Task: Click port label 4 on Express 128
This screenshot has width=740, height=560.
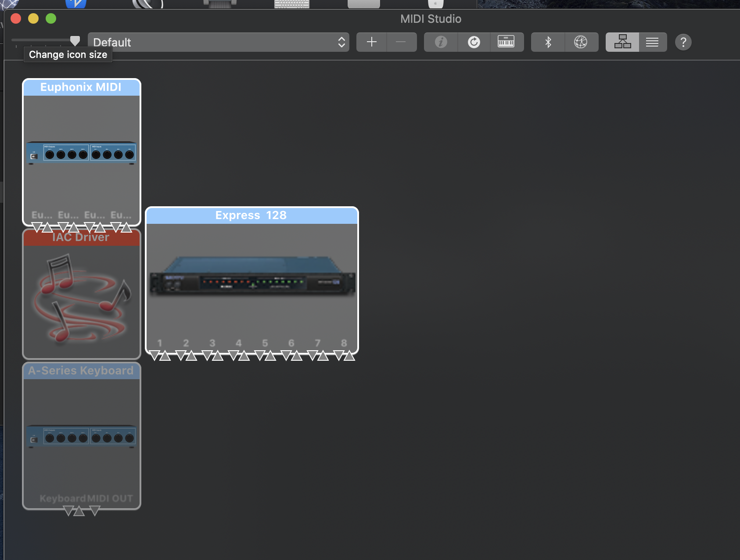Action: tap(239, 343)
